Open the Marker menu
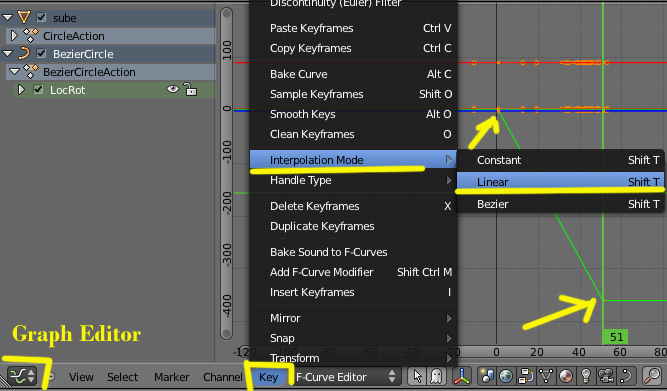 [x=171, y=377]
